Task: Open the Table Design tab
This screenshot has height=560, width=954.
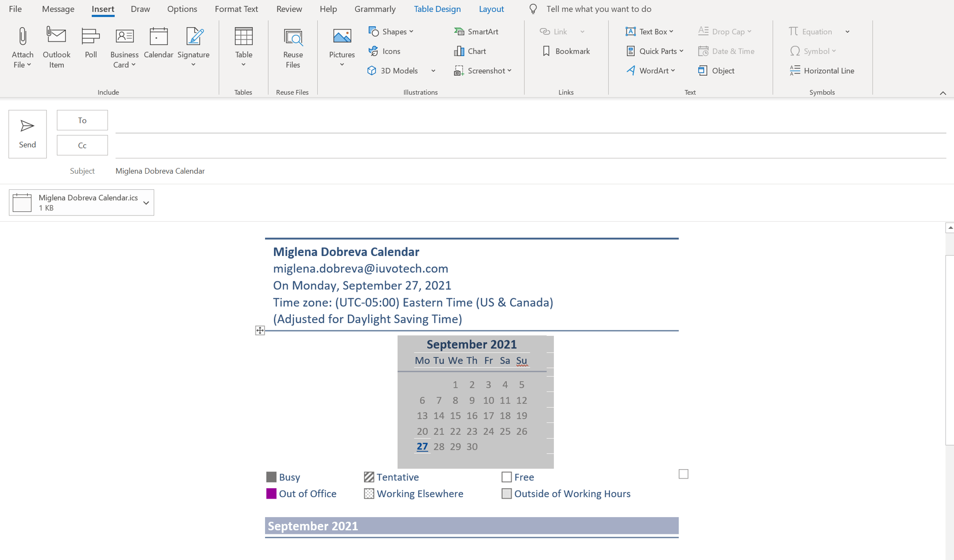Action: (x=437, y=9)
